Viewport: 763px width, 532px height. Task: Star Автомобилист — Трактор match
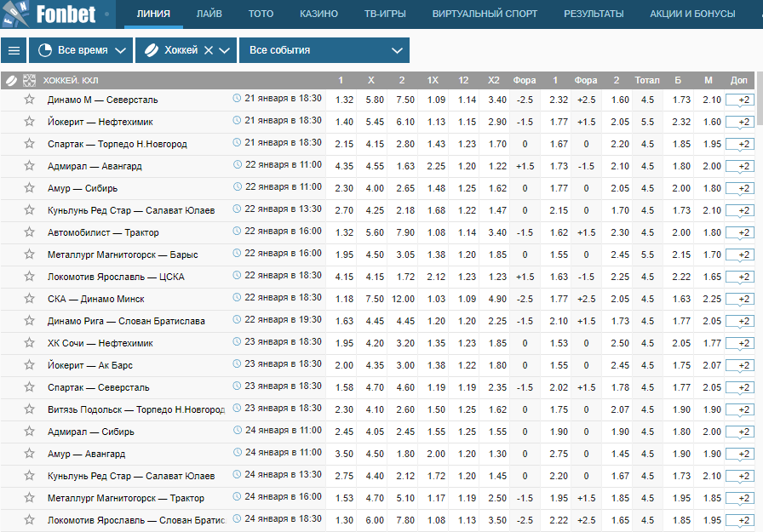(x=29, y=232)
